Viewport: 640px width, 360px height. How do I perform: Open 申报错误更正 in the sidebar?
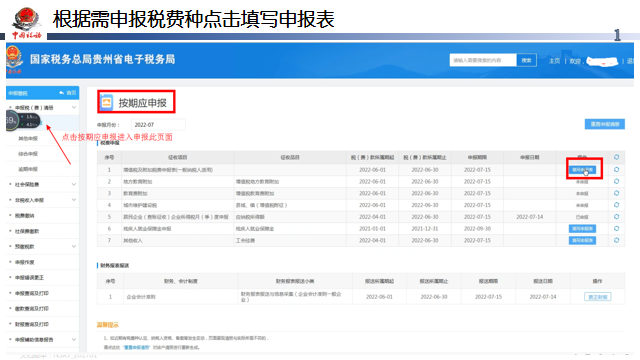pos(29,278)
